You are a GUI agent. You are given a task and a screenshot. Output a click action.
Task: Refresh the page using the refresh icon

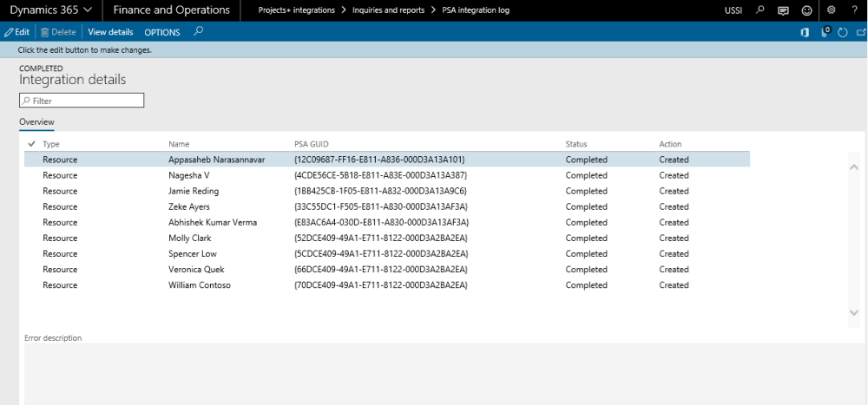pyautogui.click(x=841, y=32)
